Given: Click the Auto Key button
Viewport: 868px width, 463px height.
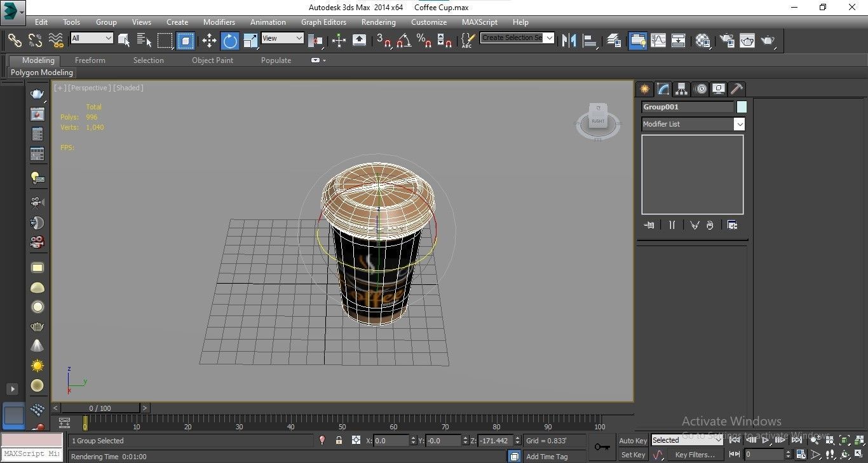Looking at the screenshot, I should (633, 441).
